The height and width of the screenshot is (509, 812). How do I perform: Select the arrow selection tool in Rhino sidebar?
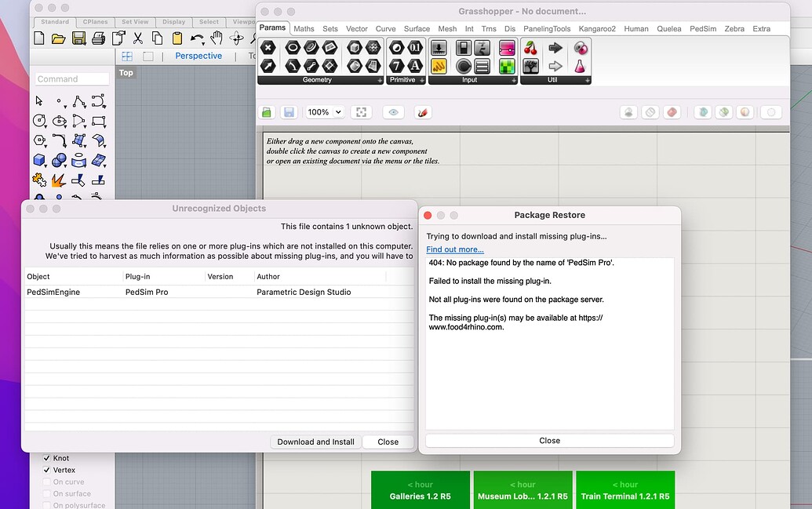point(38,100)
